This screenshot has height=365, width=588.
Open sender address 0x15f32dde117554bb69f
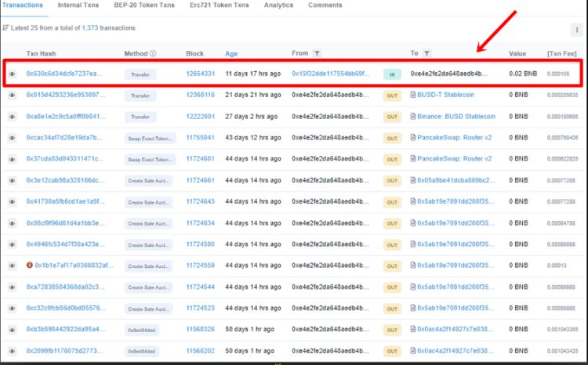(330, 74)
